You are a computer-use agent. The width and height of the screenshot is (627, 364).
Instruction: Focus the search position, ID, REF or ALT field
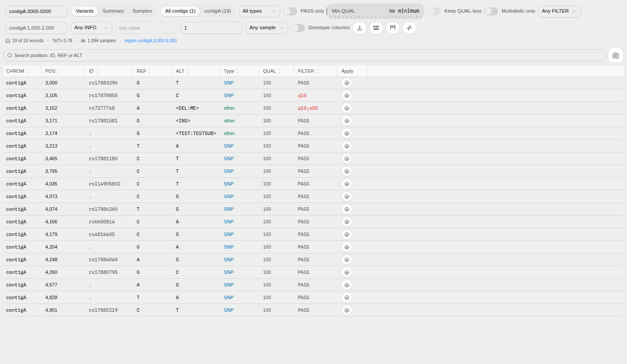304,55
